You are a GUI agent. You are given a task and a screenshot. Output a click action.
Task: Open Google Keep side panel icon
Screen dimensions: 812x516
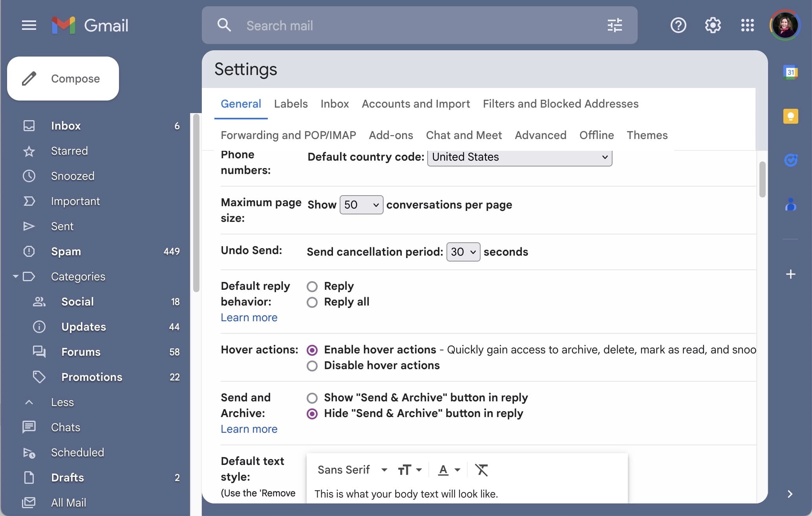(x=790, y=116)
